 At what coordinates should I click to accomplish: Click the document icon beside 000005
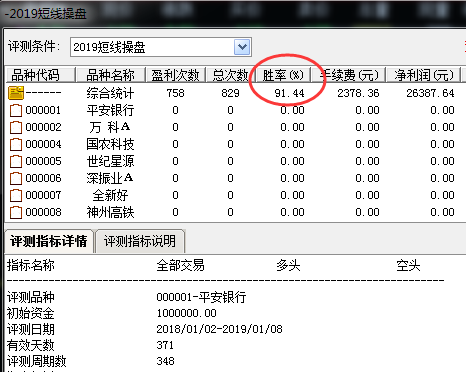tap(16, 161)
